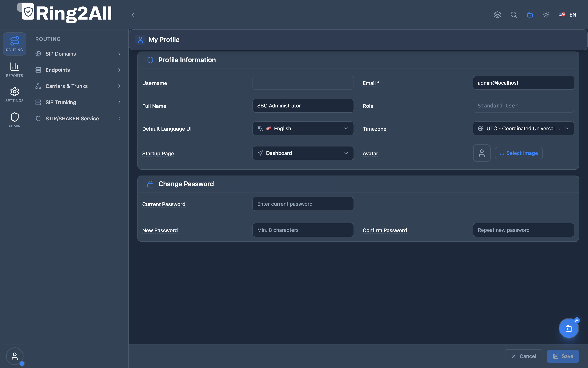Click the Endpoints server icon
Image resolution: width=588 pixels, height=368 pixels.
click(38, 70)
